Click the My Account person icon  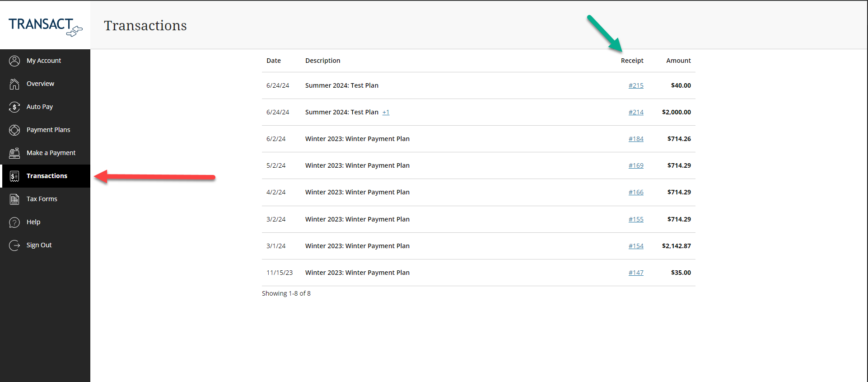tap(14, 61)
